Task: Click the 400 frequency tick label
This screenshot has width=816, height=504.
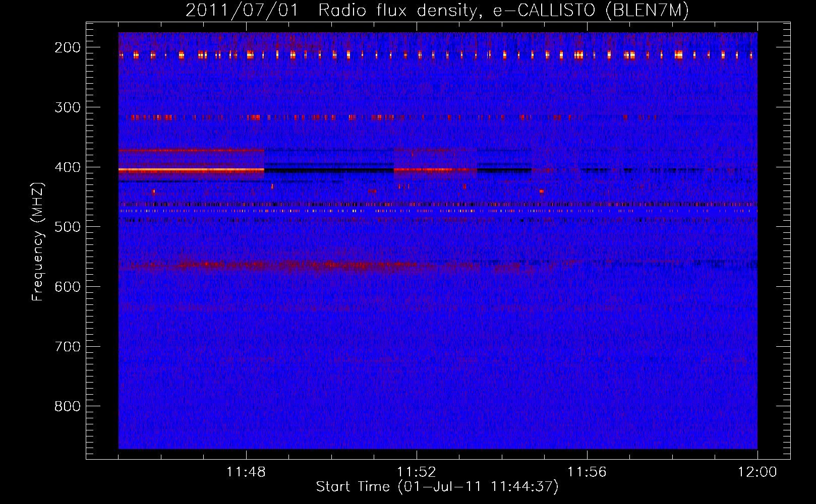Action: (x=68, y=167)
